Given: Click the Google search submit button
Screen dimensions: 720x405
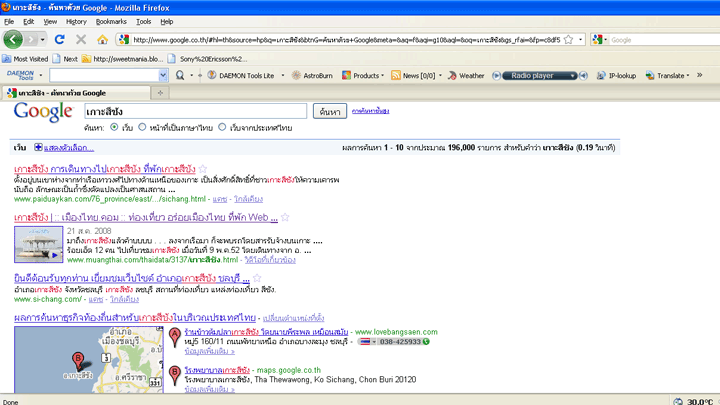Looking at the screenshot, I should coord(330,111).
